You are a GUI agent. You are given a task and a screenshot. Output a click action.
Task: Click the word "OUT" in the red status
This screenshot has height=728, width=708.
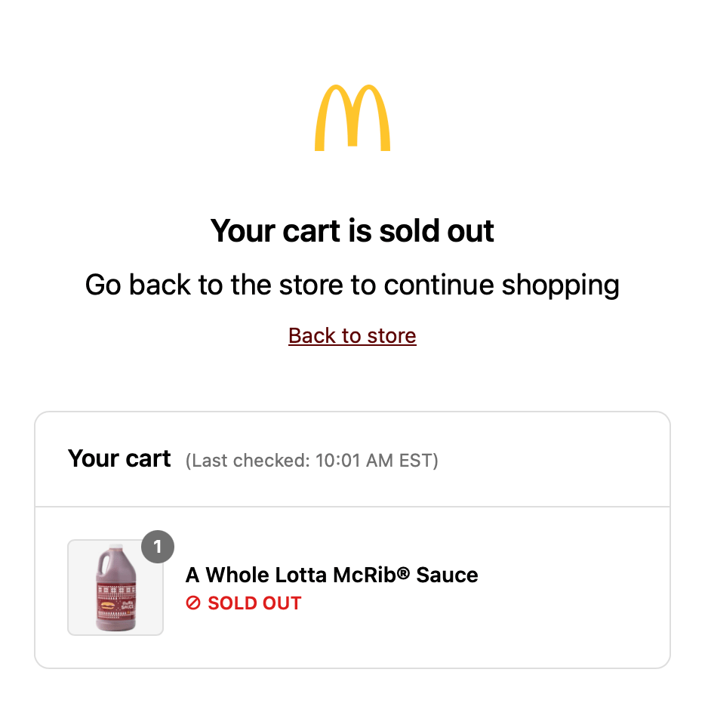pos(282,603)
